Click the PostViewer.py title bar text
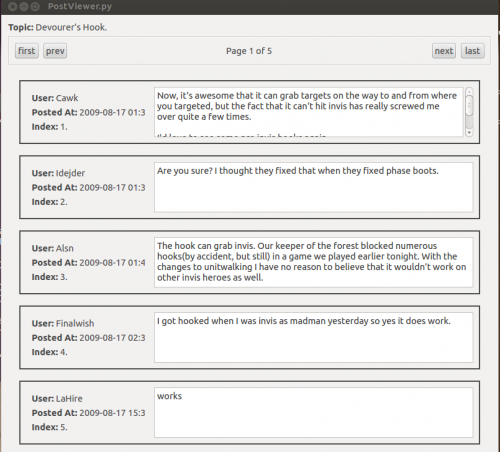 coord(80,6)
